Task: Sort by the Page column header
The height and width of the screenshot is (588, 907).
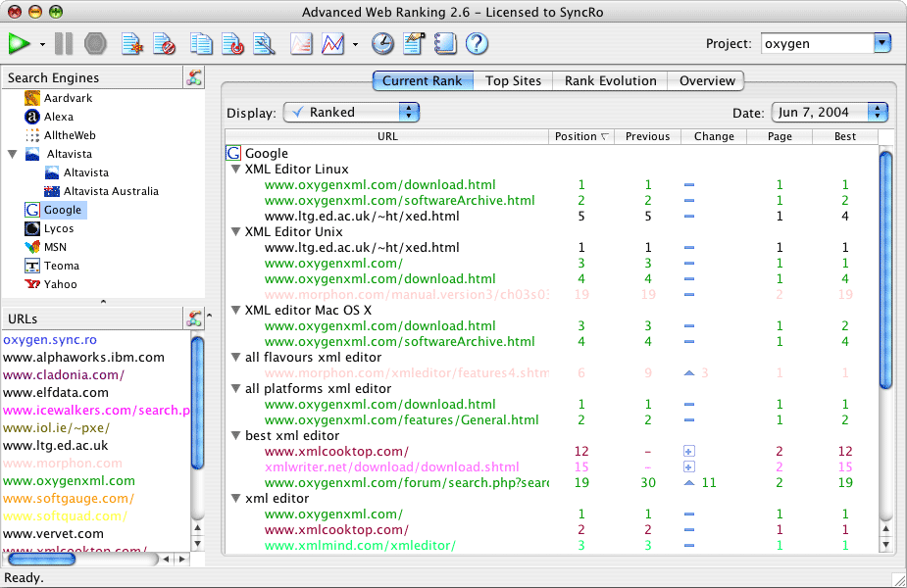Action: coord(780,136)
